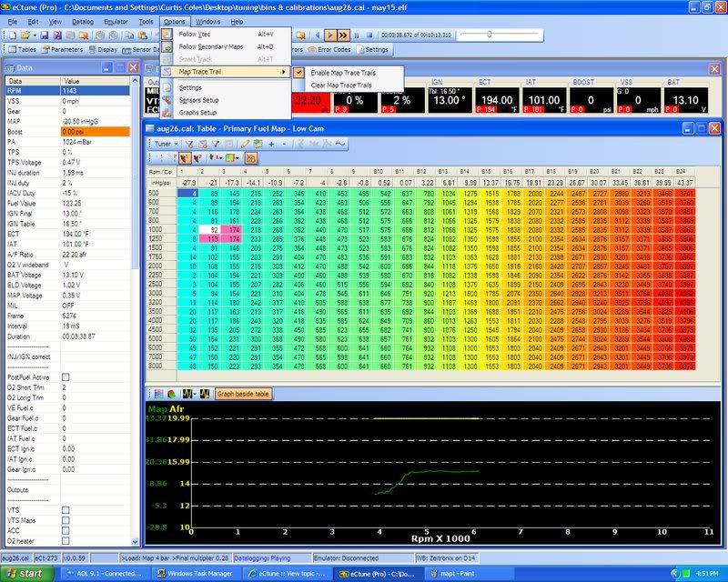Click the minus decrease icon in table toolbar
This screenshot has height=582, width=728.
[284, 144]
